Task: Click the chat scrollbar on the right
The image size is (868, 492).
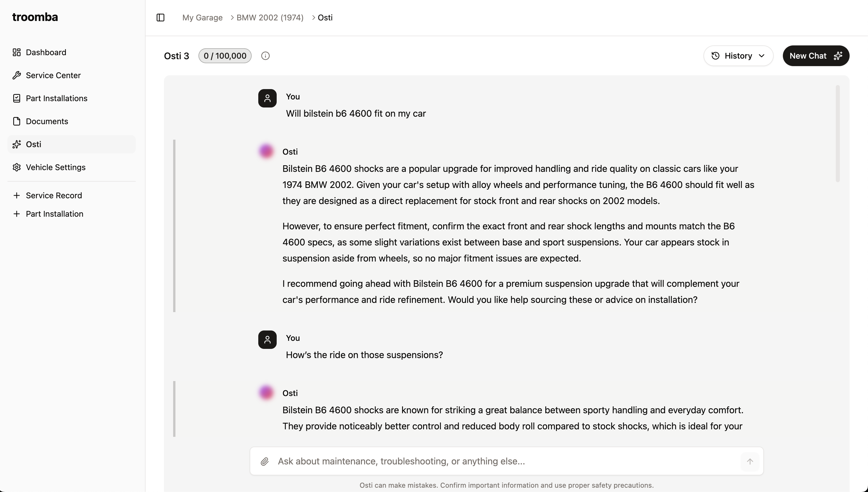Action: [x=838, y=133]
